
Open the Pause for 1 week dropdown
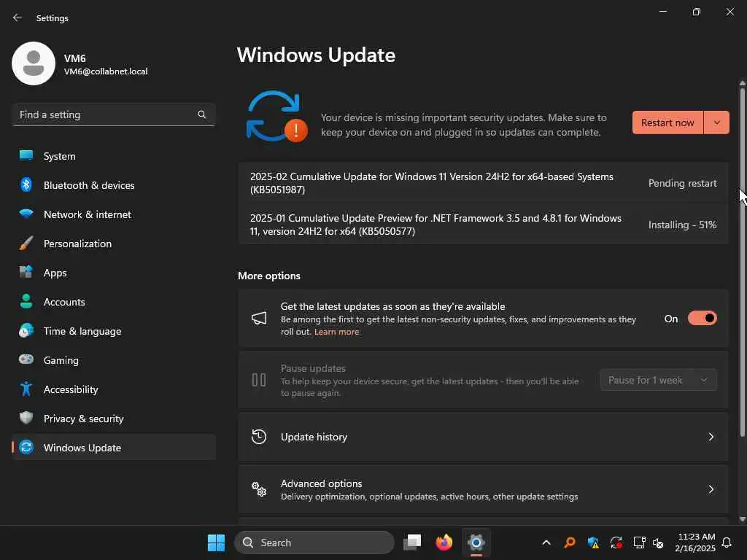659,380
